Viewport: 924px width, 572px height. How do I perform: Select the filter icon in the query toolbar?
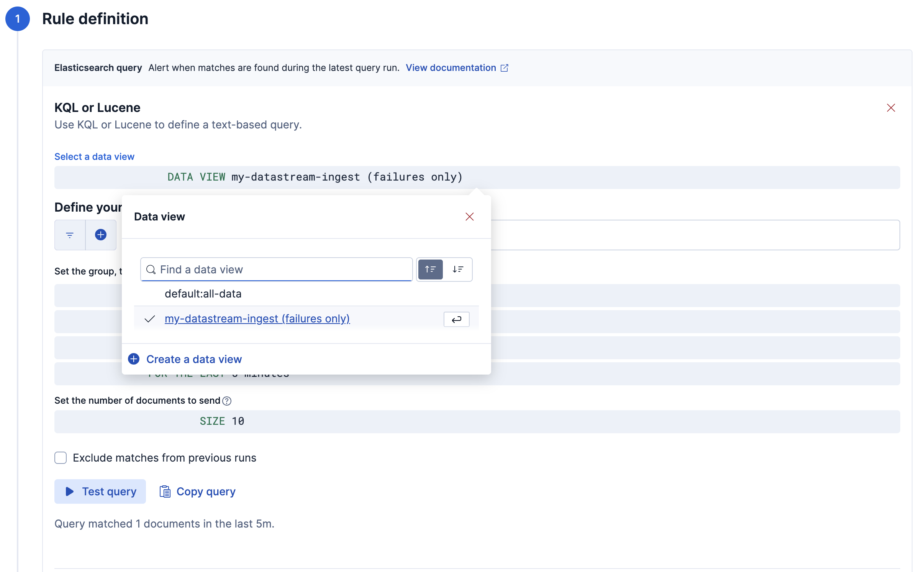(x=70, y=235)
